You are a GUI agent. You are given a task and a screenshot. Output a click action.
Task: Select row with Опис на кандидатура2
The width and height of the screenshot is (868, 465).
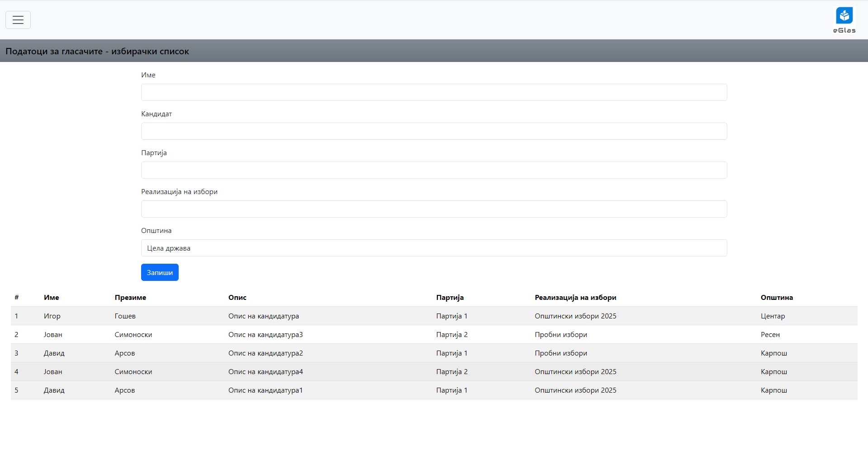266,353
